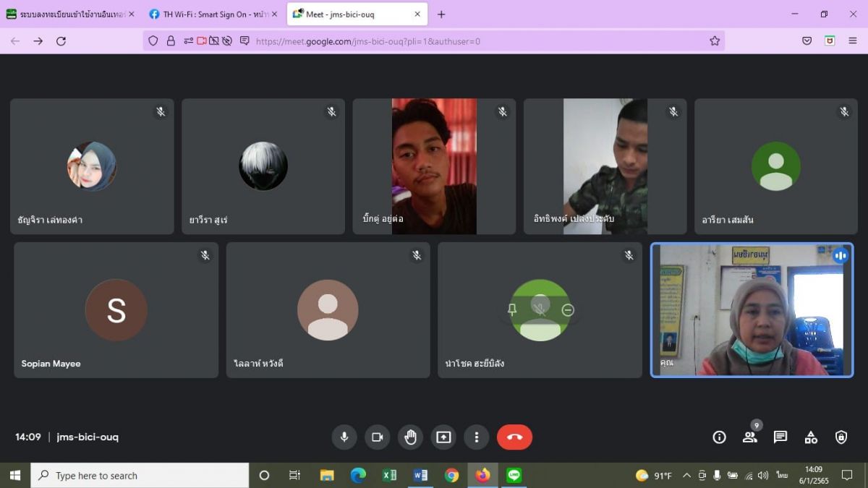The image size is (868, 488).
Task: Open the in-call chat panel
Action: pos(780,437)
